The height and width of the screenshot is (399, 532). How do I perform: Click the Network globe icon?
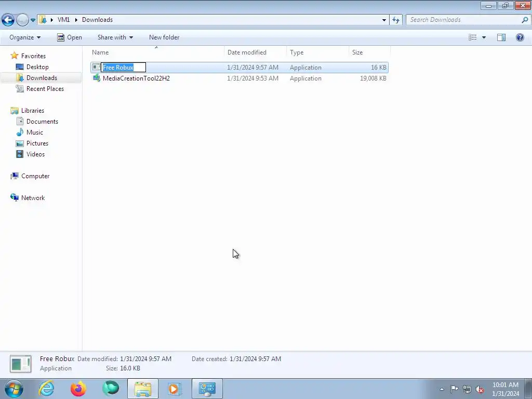(x=14, y=197)
